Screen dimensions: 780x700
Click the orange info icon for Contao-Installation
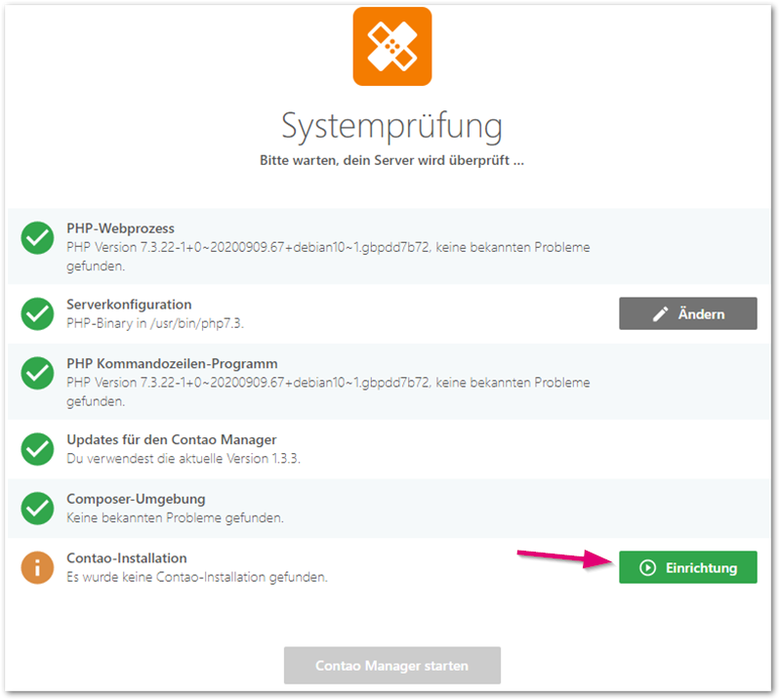point(38,567)
